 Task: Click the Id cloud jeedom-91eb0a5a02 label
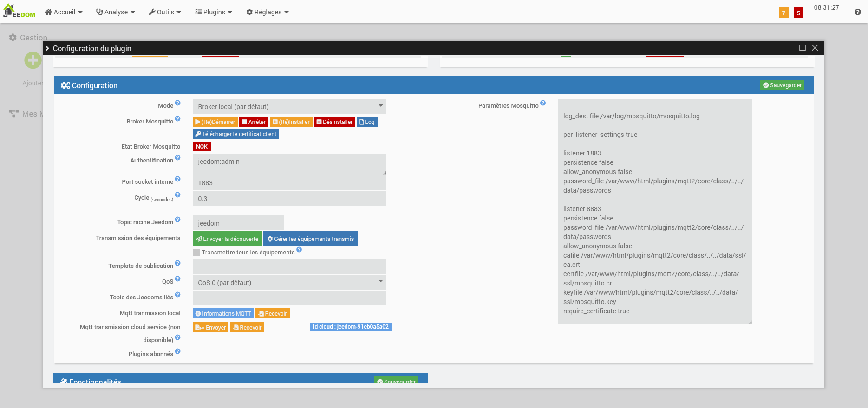(351, 327)
